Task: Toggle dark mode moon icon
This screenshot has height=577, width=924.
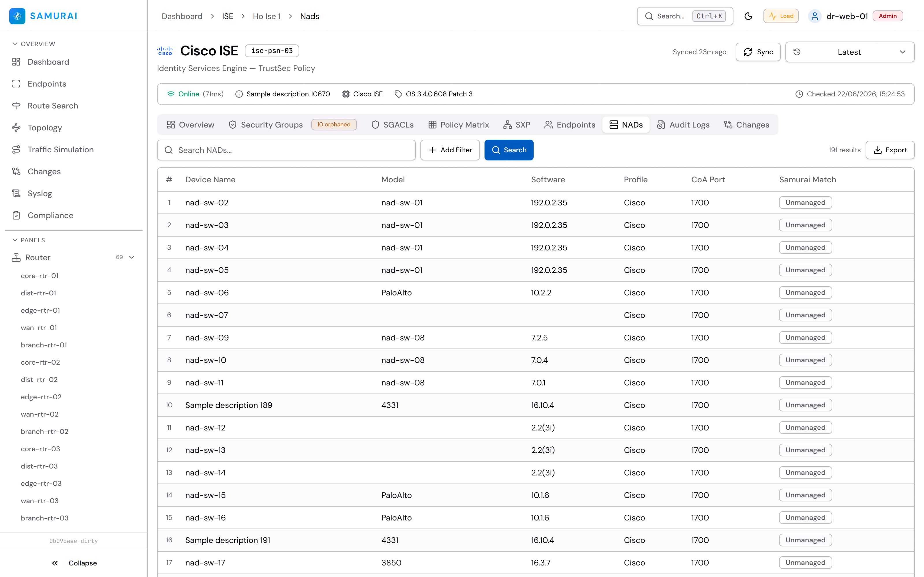Action: [x=748, y=16]
